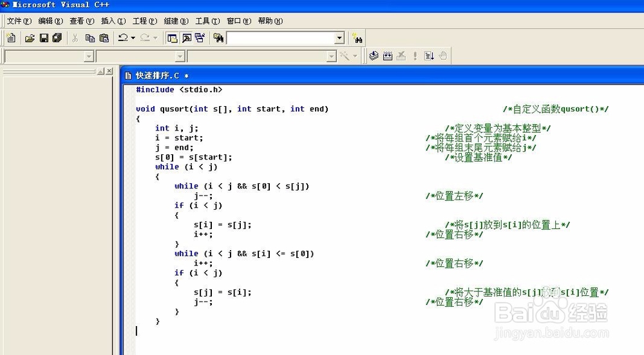Click the 'while (i < j)' outer loop line
Image resolution: width=644 pixels, height=355 pixels.
point(187,167)
